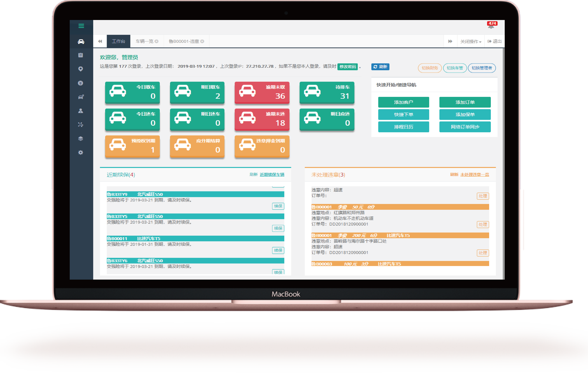The height and width of the screenshot is (373, 588).
Task: Click 处理 for 苗岭路与海尔路 violation
Action: coord(483,253)
